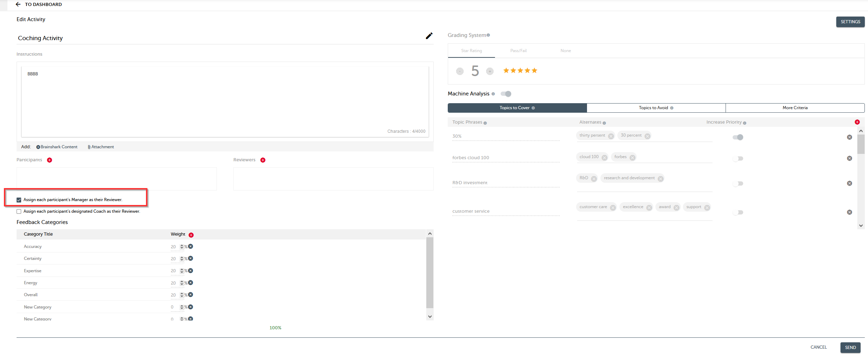Increase star rating with the plus button
The image size is (868, 355).
tap(489, 71)
